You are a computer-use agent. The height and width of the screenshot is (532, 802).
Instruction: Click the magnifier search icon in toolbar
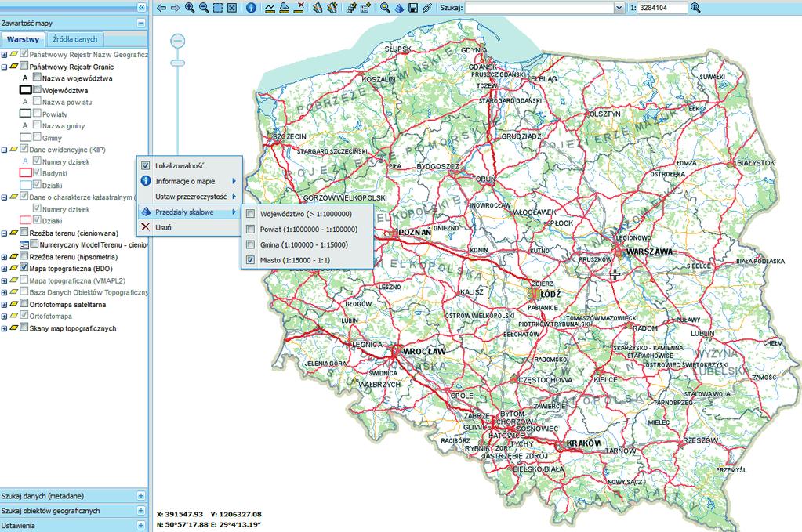click(385, 8)
